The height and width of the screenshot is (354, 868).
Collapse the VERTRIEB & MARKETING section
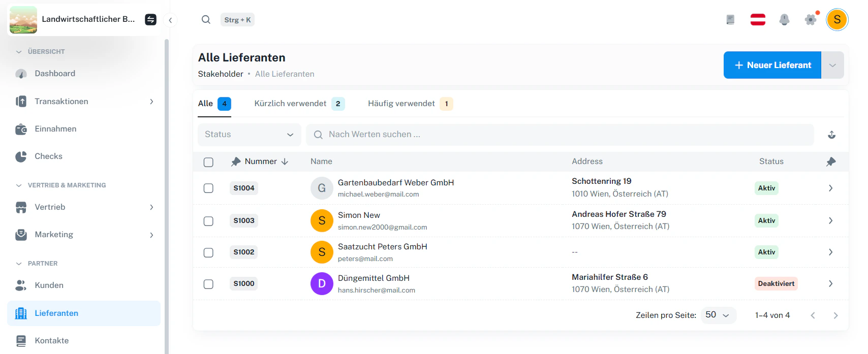pos(19,185)
